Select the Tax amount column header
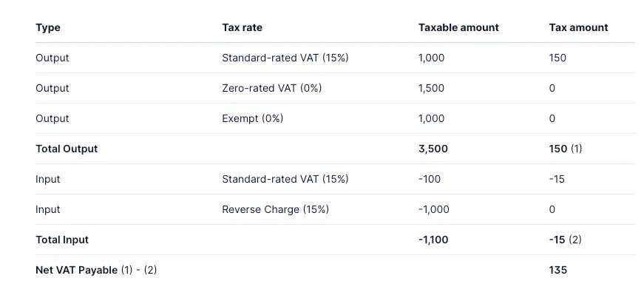 pos(578,27)
